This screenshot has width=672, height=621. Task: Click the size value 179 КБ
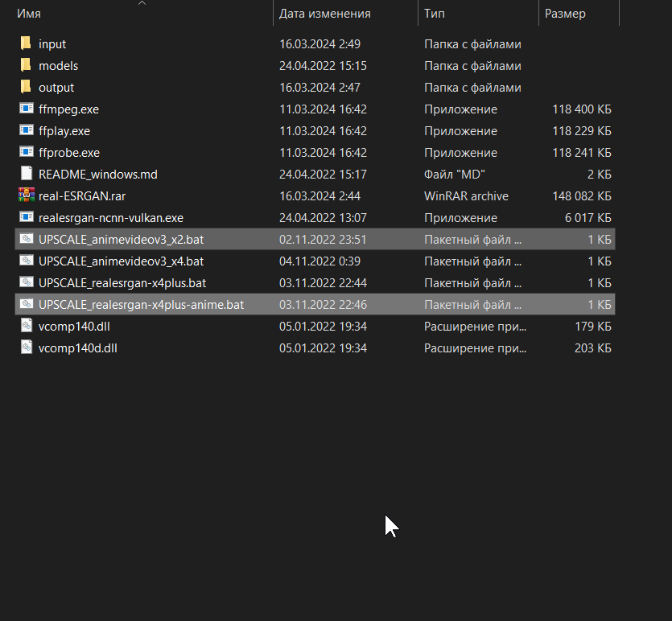coord(592,327)
